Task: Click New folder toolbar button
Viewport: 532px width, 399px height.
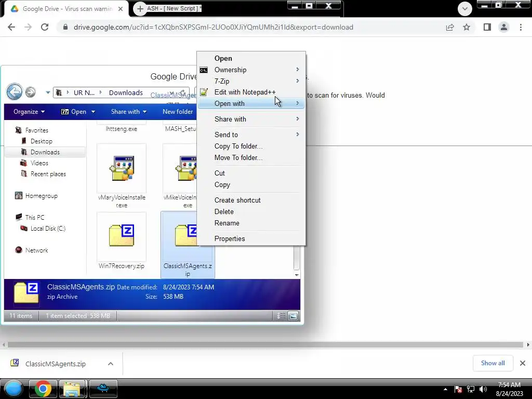Action: 178,112
